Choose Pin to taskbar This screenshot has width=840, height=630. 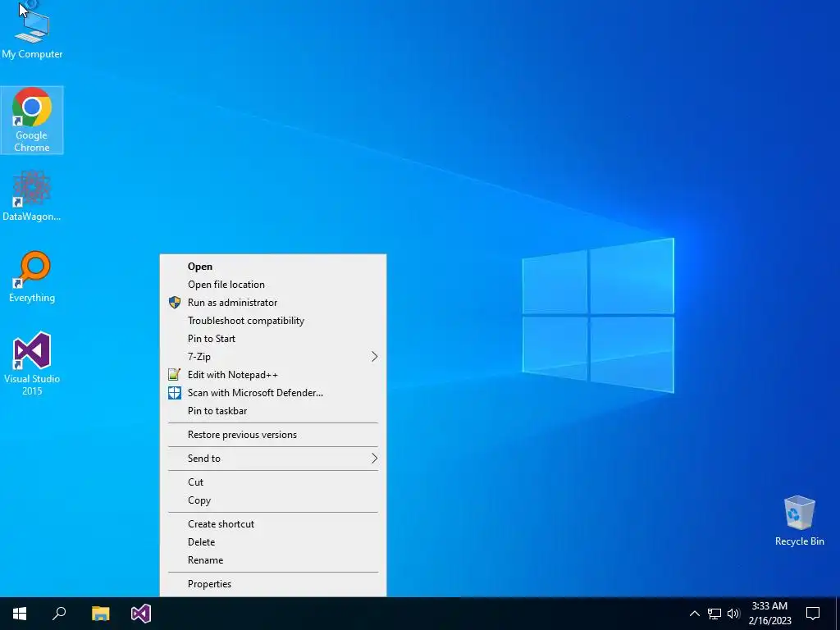coord(273,411)
